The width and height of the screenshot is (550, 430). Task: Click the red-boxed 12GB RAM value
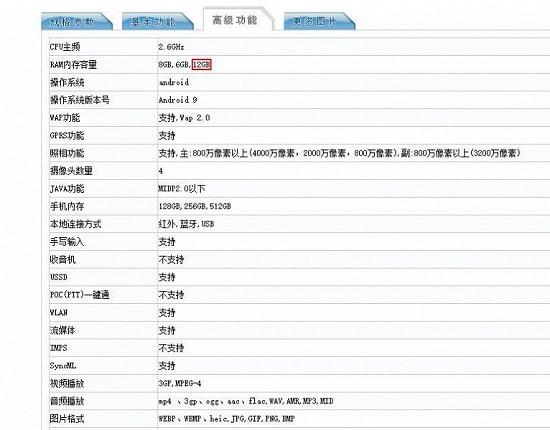202,65
